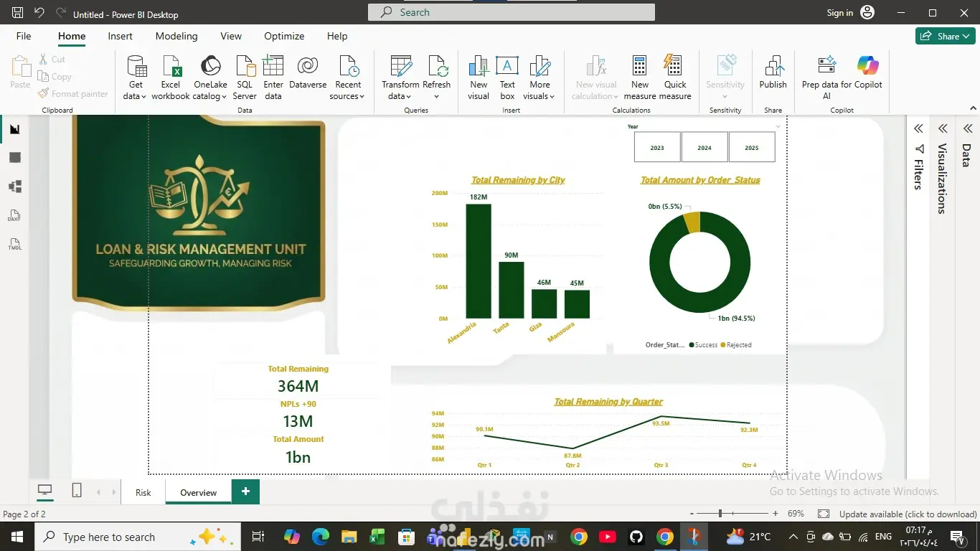This screenshot has width=980, height=551.
Task: Open the Help ribbon tab
Action: [x=337, y=36]
